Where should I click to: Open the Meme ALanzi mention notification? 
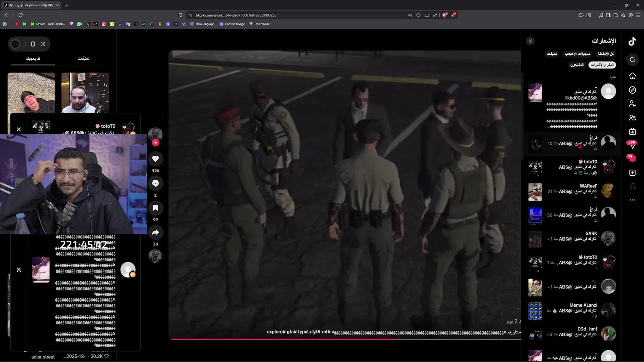click(572, 311)
